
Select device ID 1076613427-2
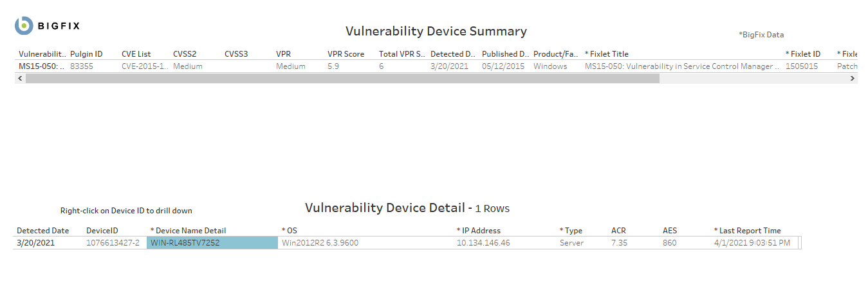click(x=113, y=243)
